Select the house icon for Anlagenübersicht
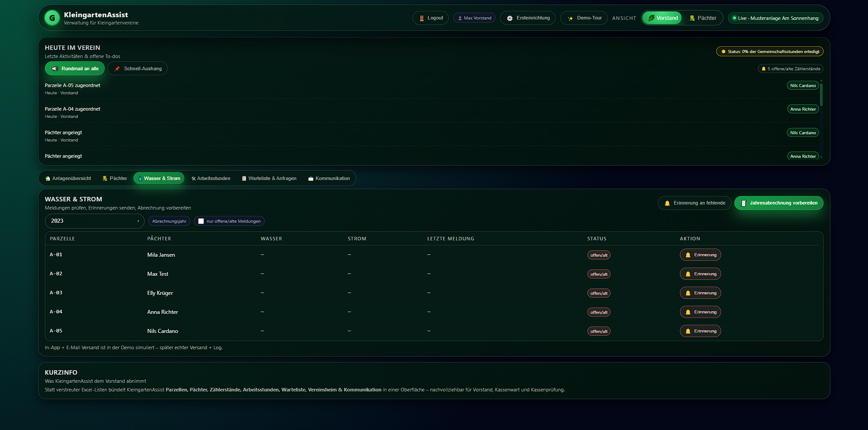Image resolution: width=868 pixels, height=430 pixels. click(x=48, y=178)
